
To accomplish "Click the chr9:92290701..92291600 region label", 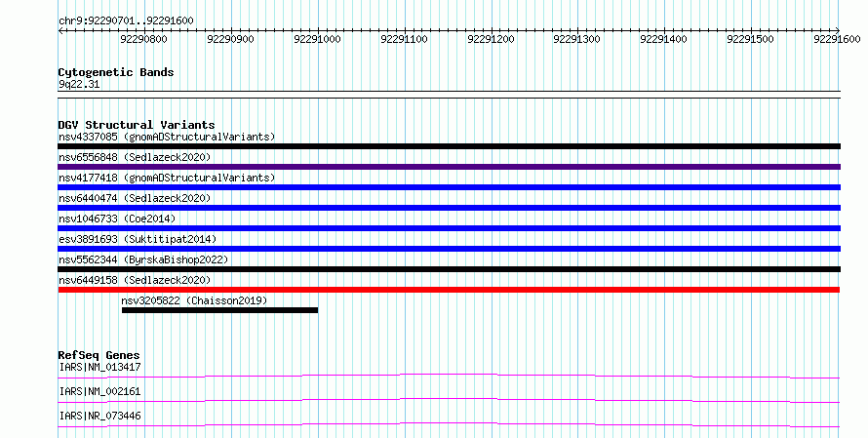I will coord(126,21).
